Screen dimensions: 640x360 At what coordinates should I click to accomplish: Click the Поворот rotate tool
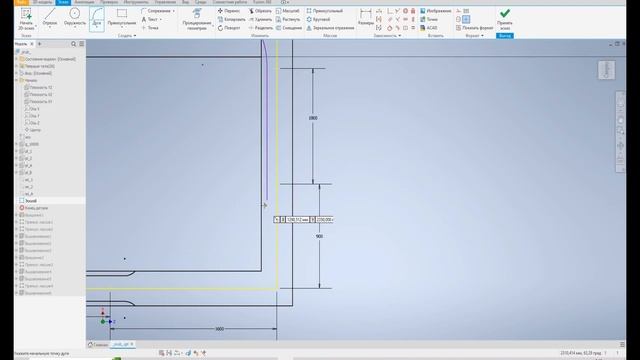pos(229,28)
